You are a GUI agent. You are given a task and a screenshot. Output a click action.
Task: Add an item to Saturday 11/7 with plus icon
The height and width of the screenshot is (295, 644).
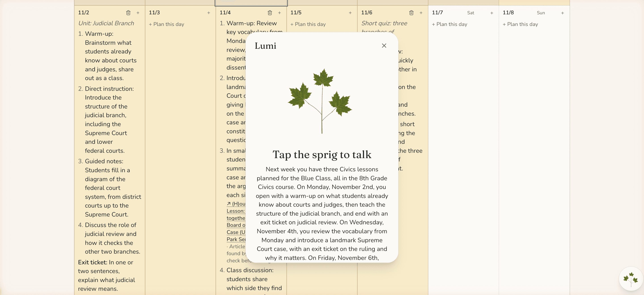491,13
